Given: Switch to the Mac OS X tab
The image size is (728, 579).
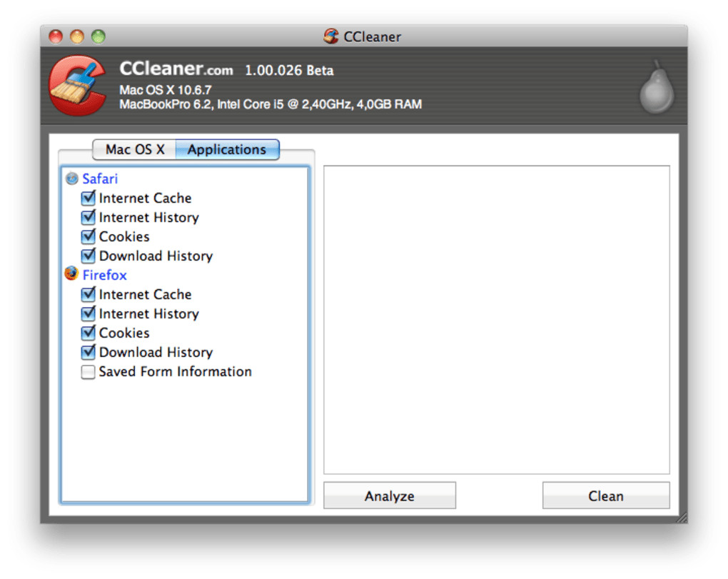Looking at the screenshot, I should coord(135,149).
